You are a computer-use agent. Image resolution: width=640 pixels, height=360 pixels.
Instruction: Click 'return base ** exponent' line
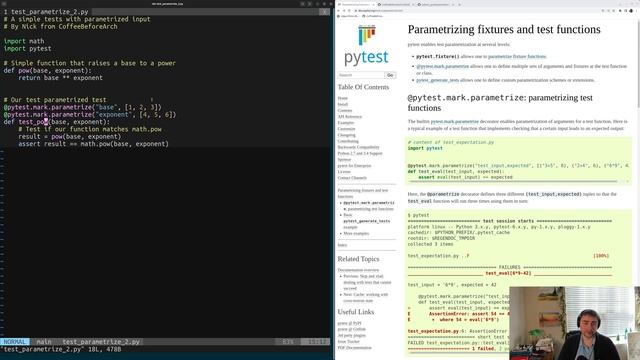pos(60,78)
